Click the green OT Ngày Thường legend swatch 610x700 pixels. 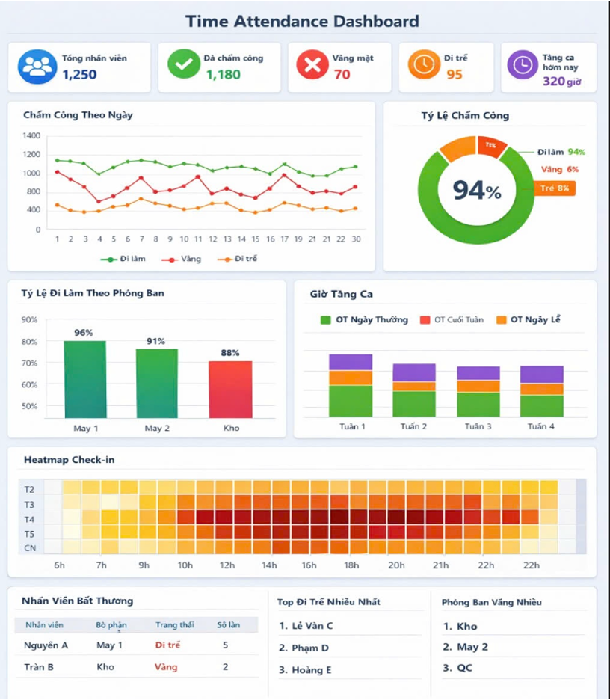(326, 319)
